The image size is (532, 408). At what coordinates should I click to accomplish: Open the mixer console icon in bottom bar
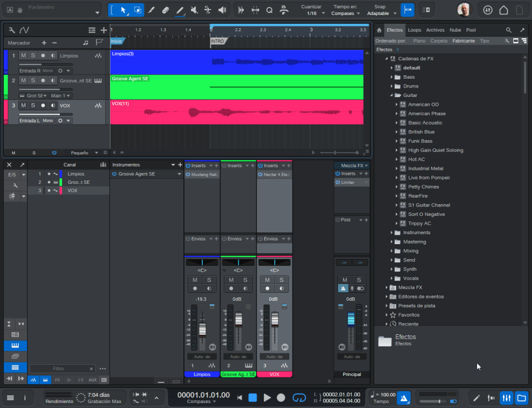[x=506, y=398]
